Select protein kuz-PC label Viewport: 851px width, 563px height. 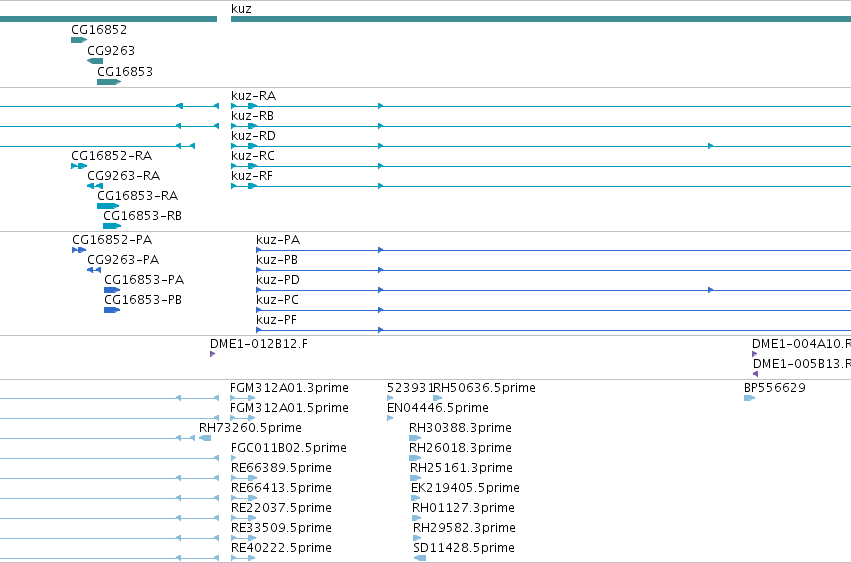pyautogui.click(x=277, y=300)
